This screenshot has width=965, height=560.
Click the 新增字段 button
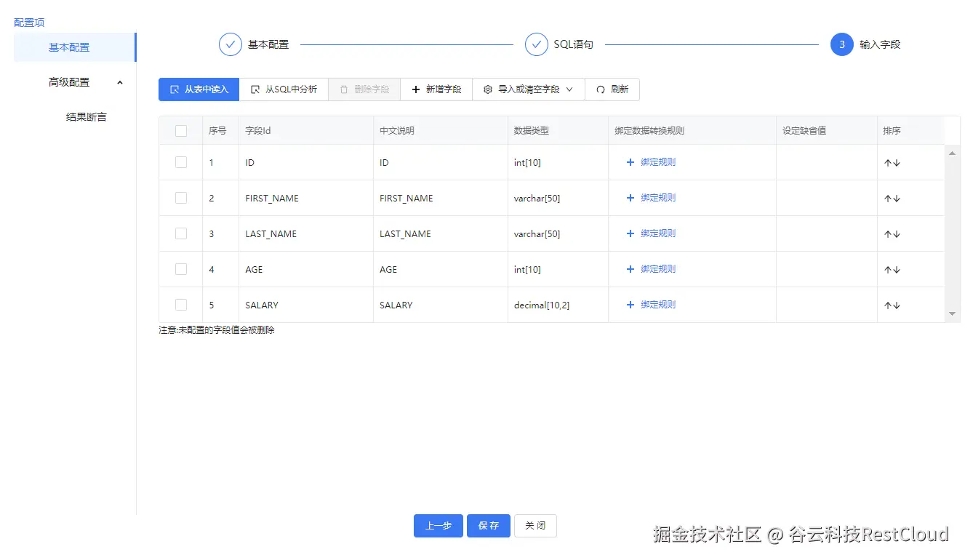point(436,89)
